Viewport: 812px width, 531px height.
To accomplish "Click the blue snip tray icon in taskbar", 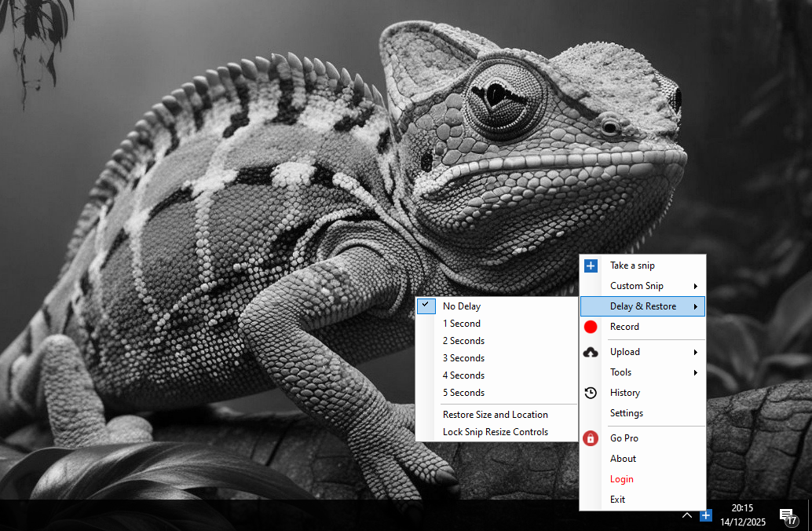I will [706, 515].
